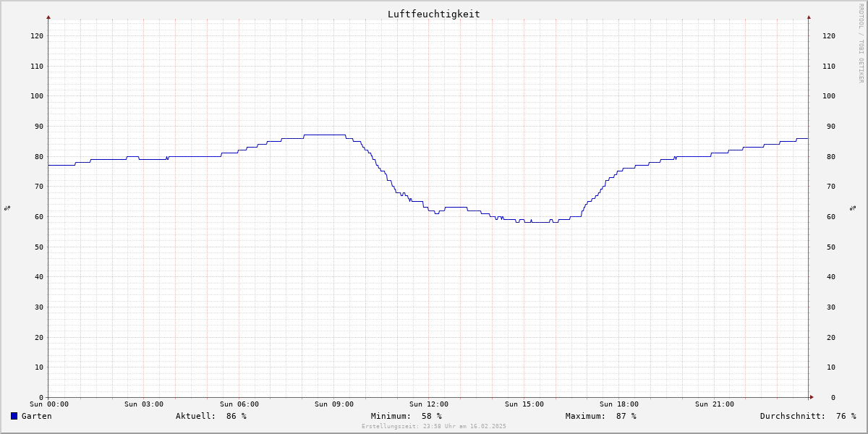Click the Sun 12:00 time axis label
The width and height of the screenshot is (868, 434).
click(429, 404)
